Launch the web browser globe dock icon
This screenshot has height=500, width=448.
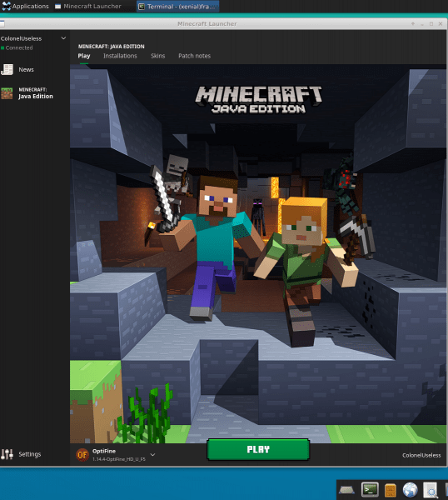[410, 490]
